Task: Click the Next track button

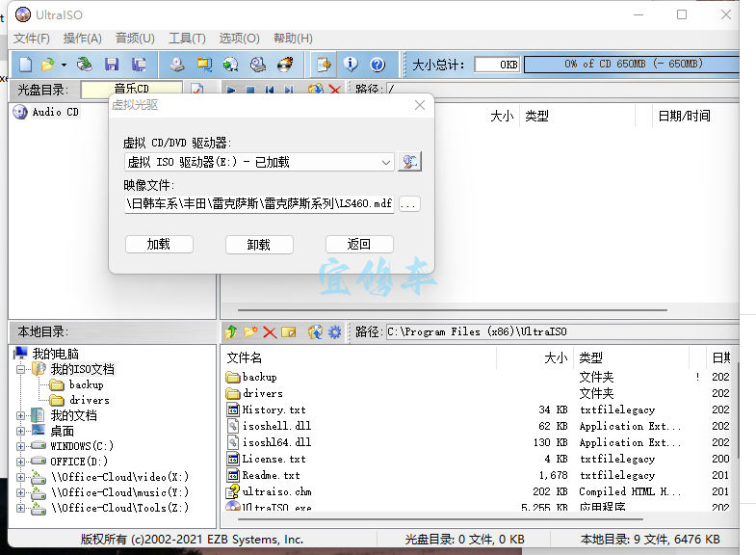Action: click(288, 90)
